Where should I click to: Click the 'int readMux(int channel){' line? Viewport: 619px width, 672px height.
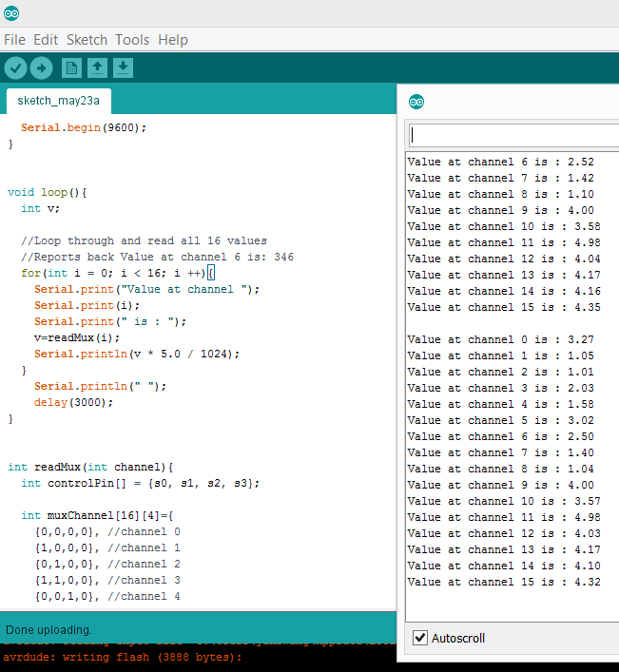tap(90, 467)
